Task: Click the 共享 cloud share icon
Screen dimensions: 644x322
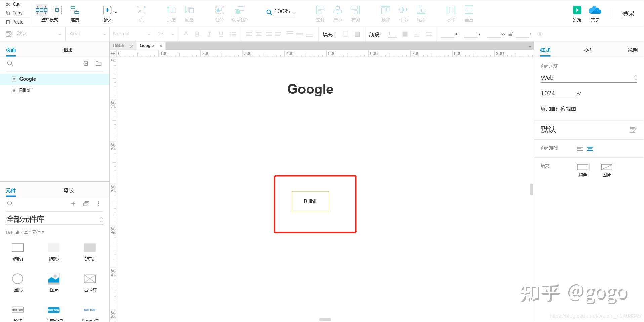Action: tap(595, 10)
